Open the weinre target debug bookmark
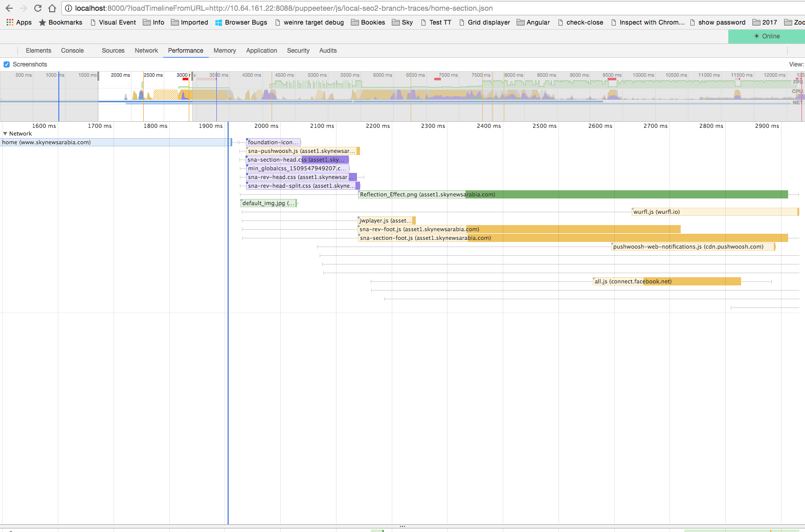 (309, 23)
